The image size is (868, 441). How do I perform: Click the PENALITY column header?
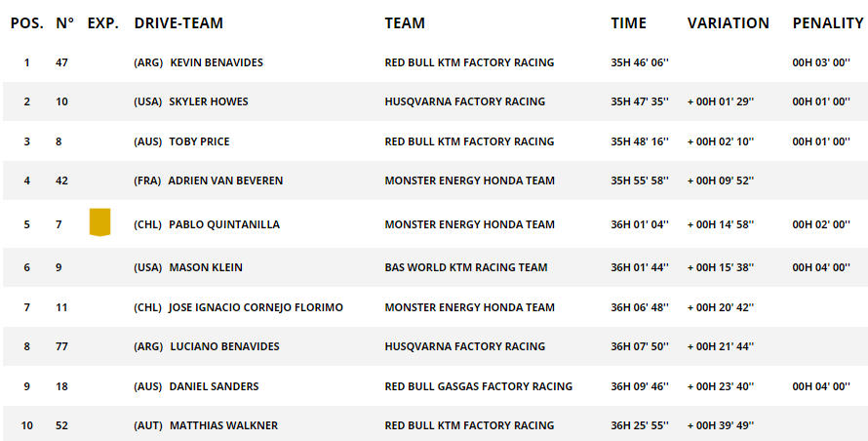click(x=828, y=23)
